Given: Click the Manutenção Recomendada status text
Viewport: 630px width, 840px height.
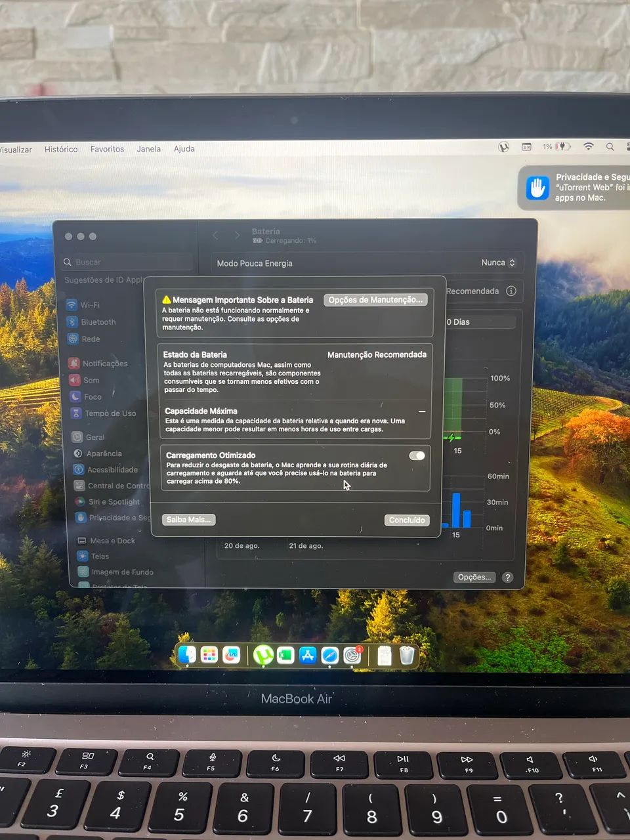Looking at the screenshot, I should (377, 354).
